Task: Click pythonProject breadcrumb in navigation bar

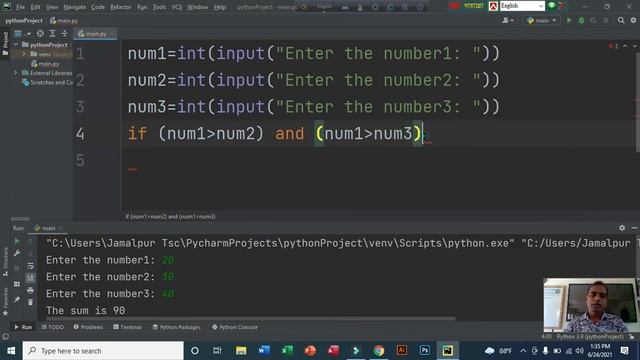Action: click(x=24, y=20)
